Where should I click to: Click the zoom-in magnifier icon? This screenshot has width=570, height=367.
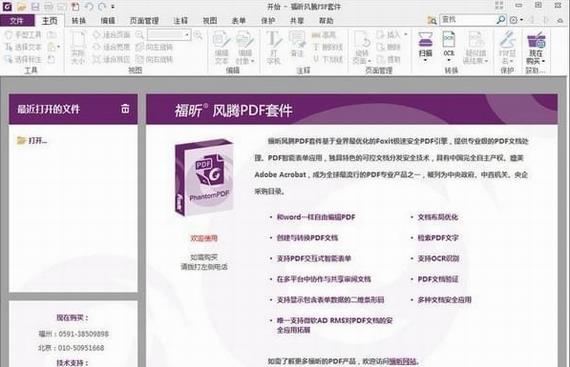(198, 35)
